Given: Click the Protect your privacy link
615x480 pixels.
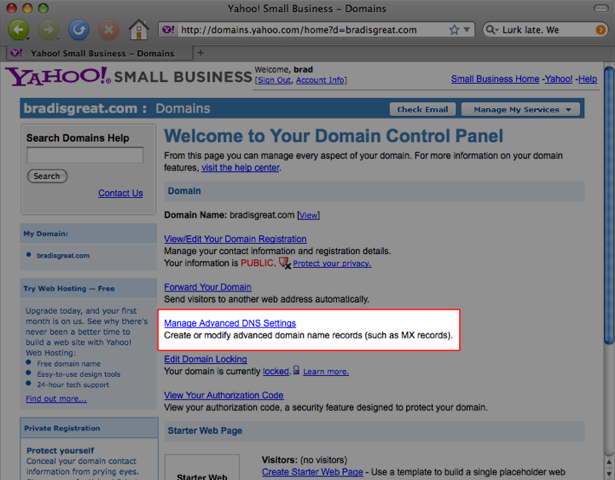Looking at the screenshot, I should pos(332,263).
